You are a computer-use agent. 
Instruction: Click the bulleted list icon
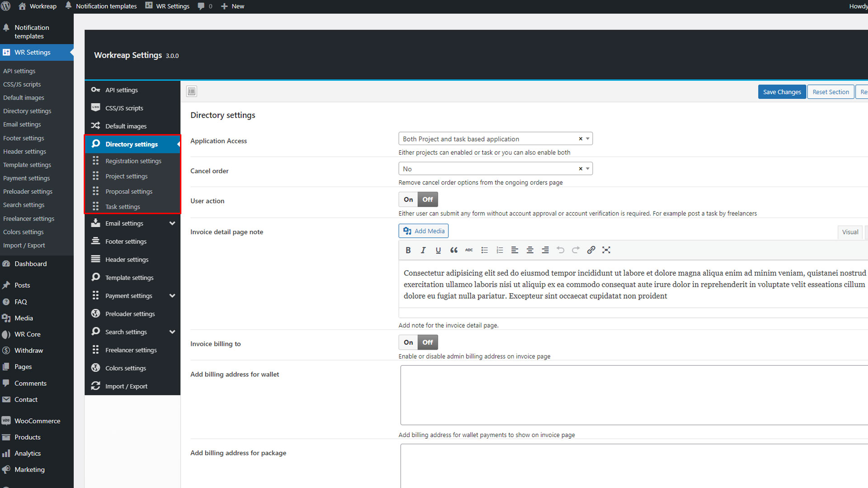484,250
